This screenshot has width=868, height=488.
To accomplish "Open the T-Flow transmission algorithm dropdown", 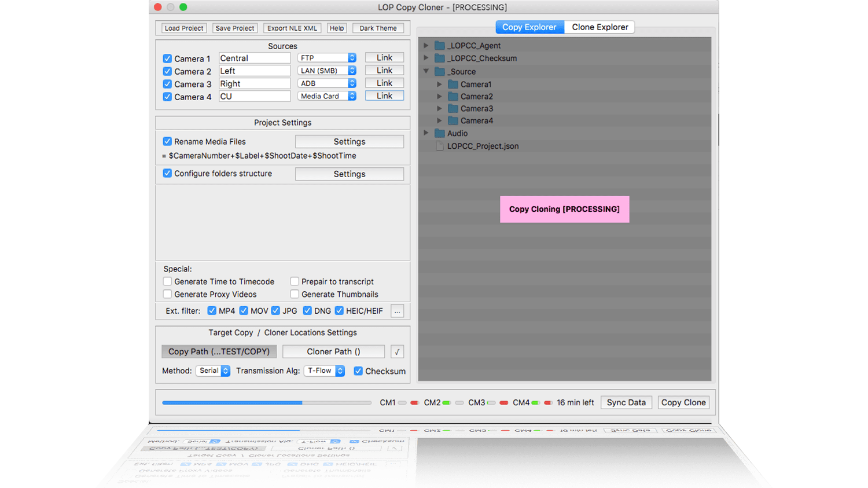I will click(324, 371).
